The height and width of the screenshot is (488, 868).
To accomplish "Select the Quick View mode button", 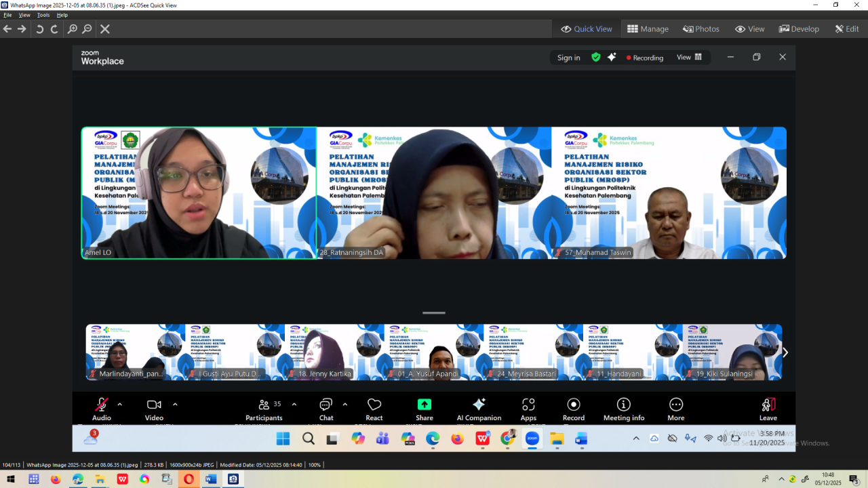I will point(587,29).
